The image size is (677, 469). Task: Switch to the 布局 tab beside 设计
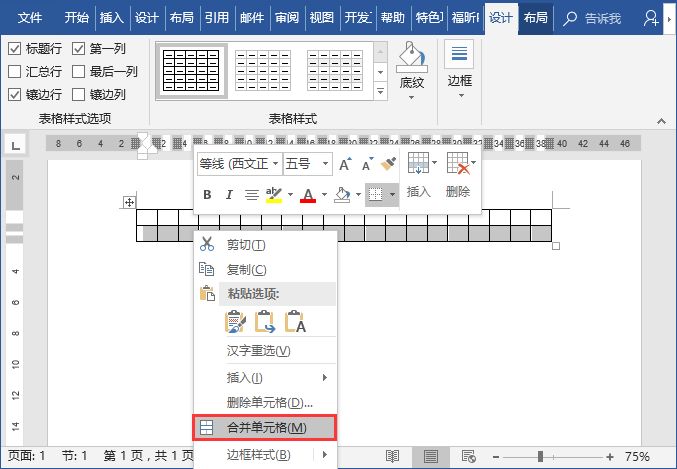535,17
